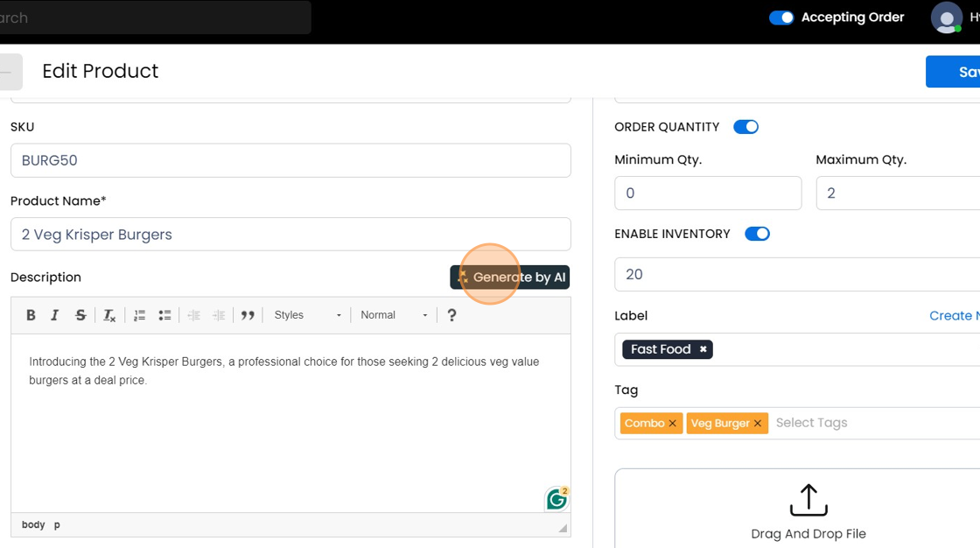The image size is (980, 548).
Task: Apply bold formatting in the description editor
Action: 31,314
